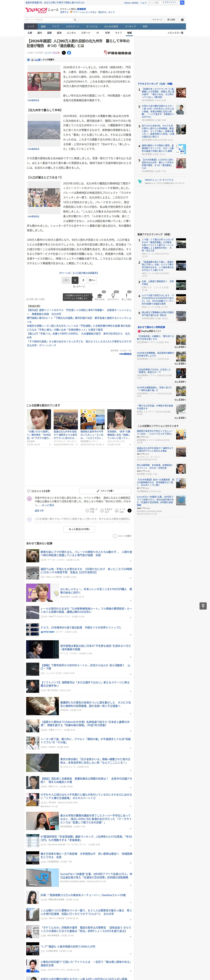Open the みんなの意見 main tab

click(111, 27)
